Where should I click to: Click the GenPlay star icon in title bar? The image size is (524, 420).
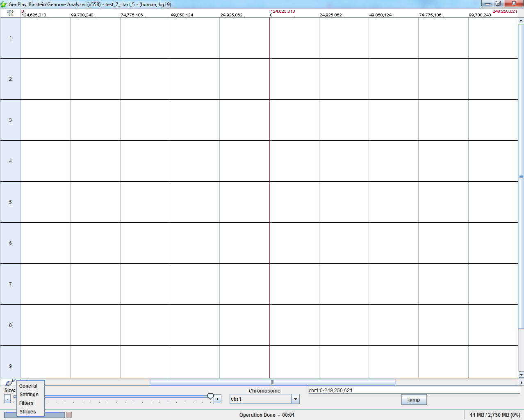4,5
